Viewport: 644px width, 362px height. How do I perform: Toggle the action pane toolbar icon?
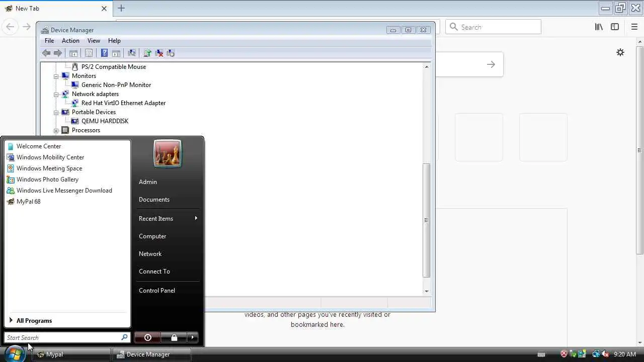[116, 53]
